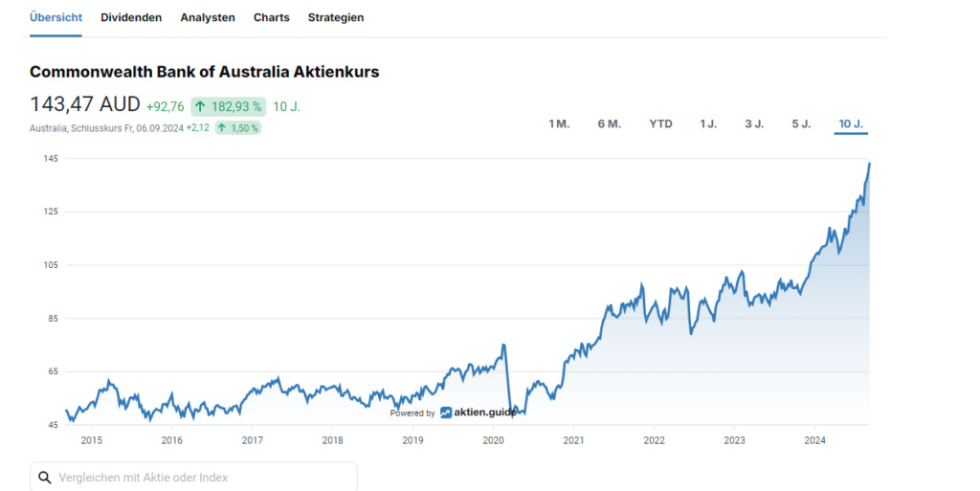Click the 145 y-axis label
The height and width of the screenshot is (491, 980).
tap(51, 159)
